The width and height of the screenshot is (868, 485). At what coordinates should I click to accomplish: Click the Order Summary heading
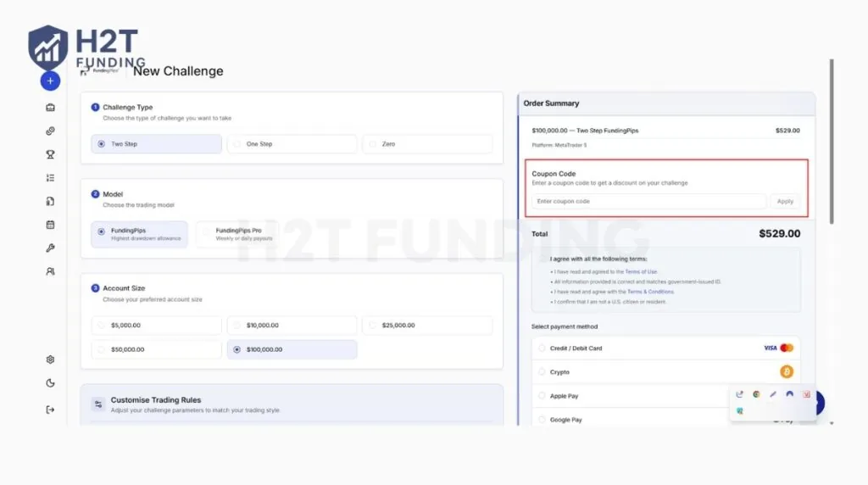coord(551,103)
